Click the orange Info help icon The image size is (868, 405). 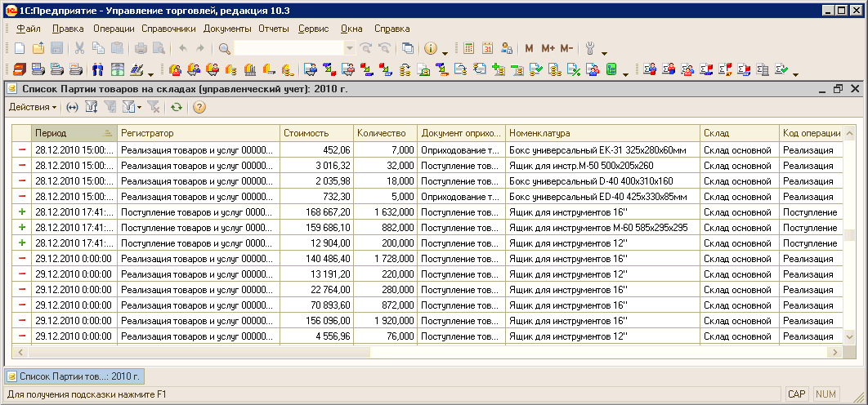point(431,48)
